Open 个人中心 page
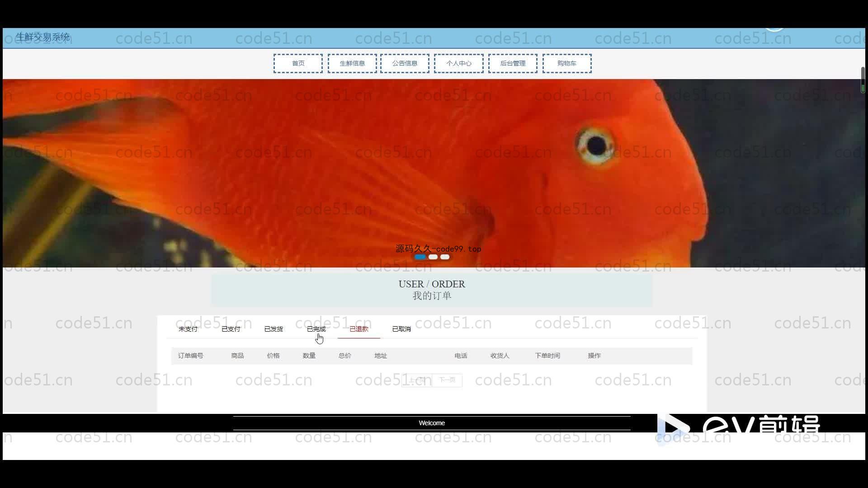The image size is (868, 488). click(x=458, y=63)
